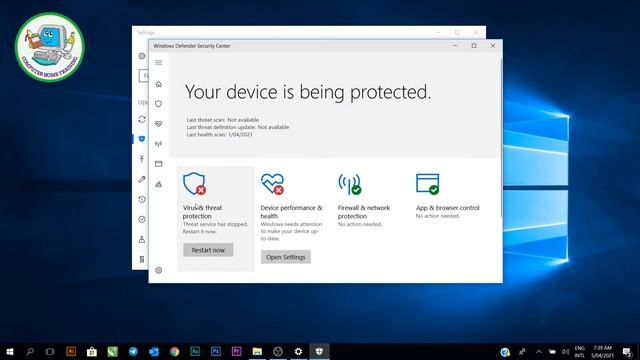The width and height of the screenshot is (640, 360).
Task: Select For developers icon in Settings sidebar
Action: click(x=142, y=259)
